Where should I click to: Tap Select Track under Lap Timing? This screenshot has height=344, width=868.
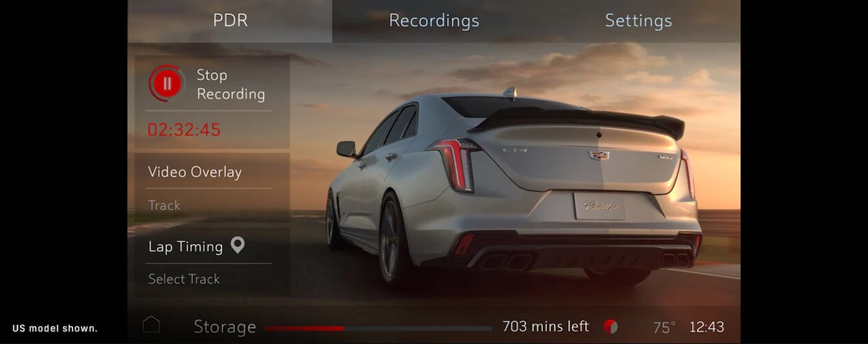184,279
